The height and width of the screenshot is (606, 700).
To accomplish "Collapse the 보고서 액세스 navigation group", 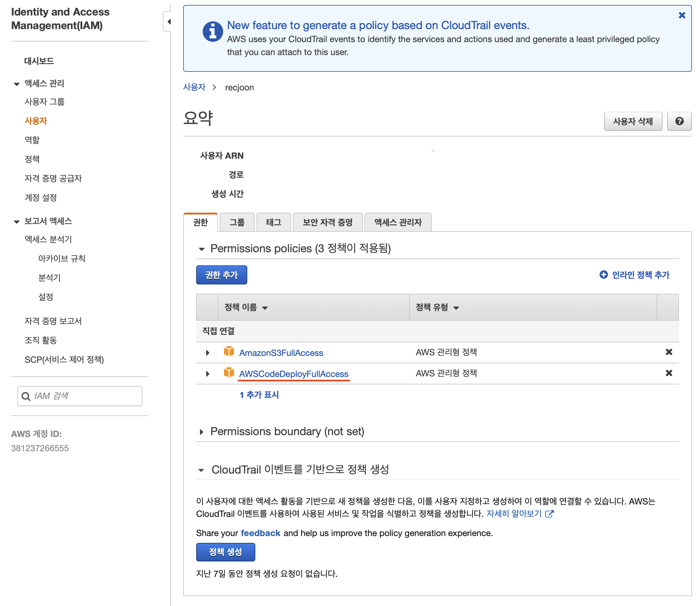I will (17, 222).
